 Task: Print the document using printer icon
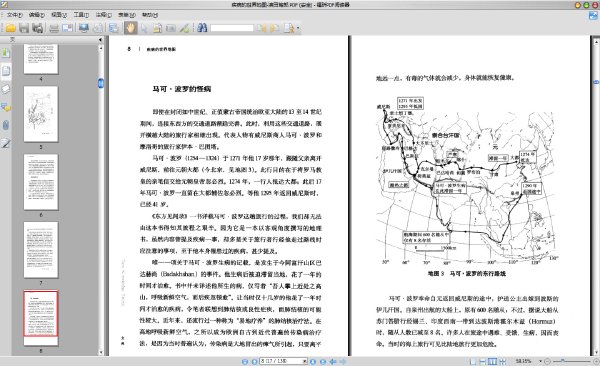[x=54, y=28]
